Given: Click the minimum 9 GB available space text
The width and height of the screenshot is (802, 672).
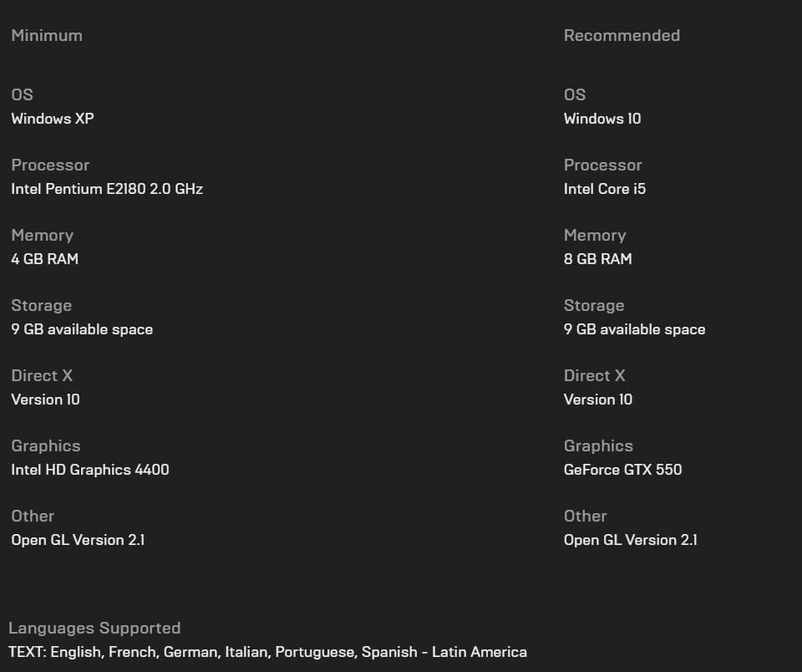Looking at the screenshot, I should [82, 329].
